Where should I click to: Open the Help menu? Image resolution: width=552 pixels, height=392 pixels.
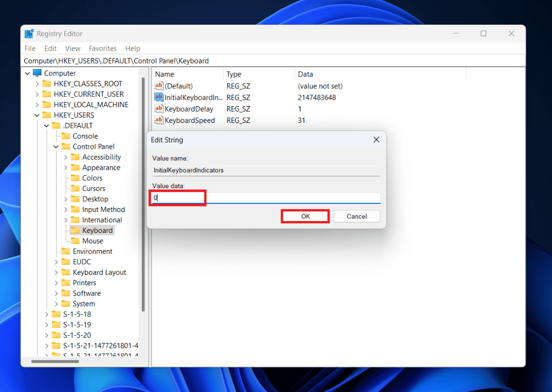[x=133, y=48]
